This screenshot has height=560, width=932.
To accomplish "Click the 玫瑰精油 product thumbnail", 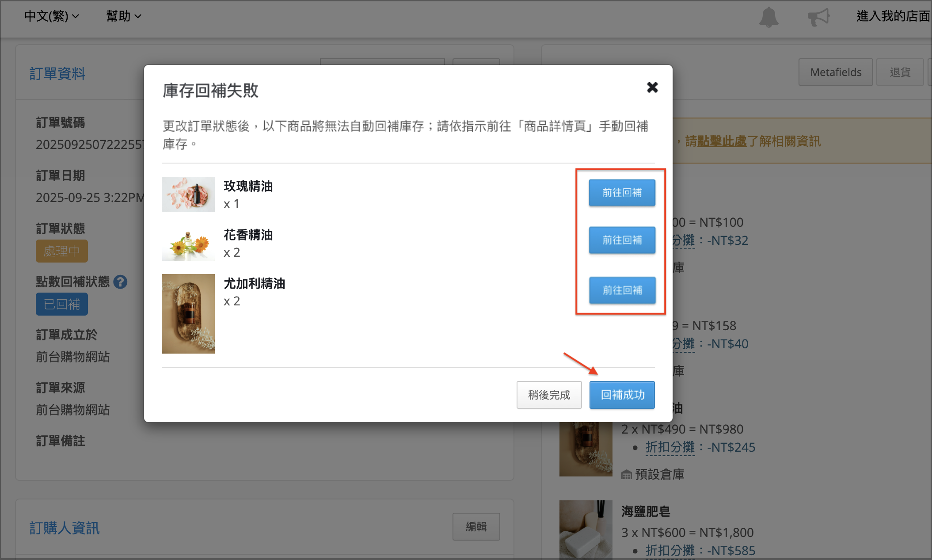I will [188, 194].
